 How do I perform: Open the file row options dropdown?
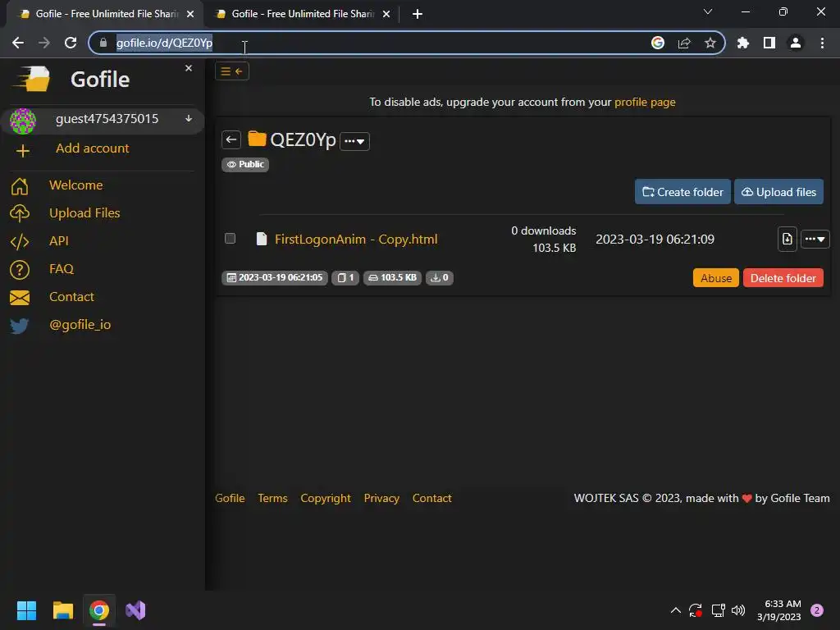point(815,239)
